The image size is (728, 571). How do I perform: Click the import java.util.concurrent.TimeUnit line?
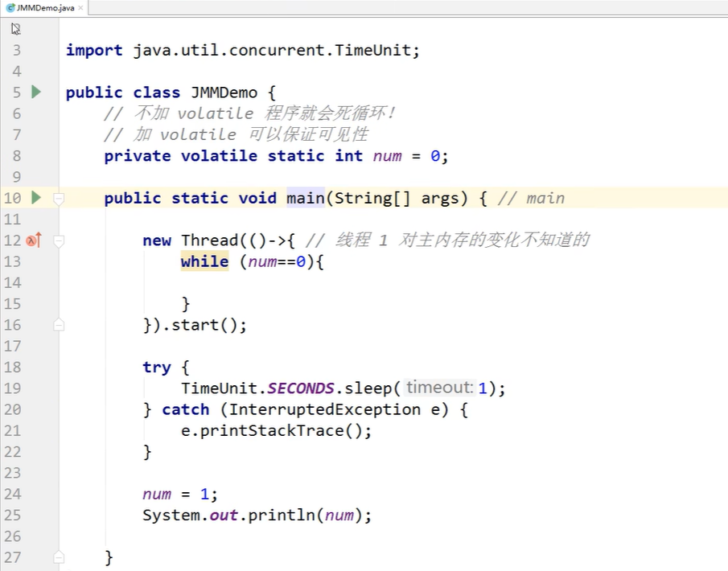click(242, 50)
